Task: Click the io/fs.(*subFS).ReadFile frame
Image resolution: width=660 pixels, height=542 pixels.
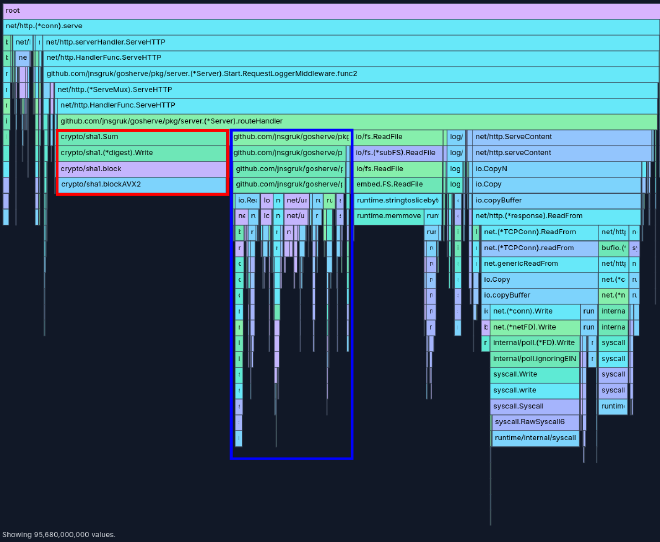Action: tap(398, 153)
